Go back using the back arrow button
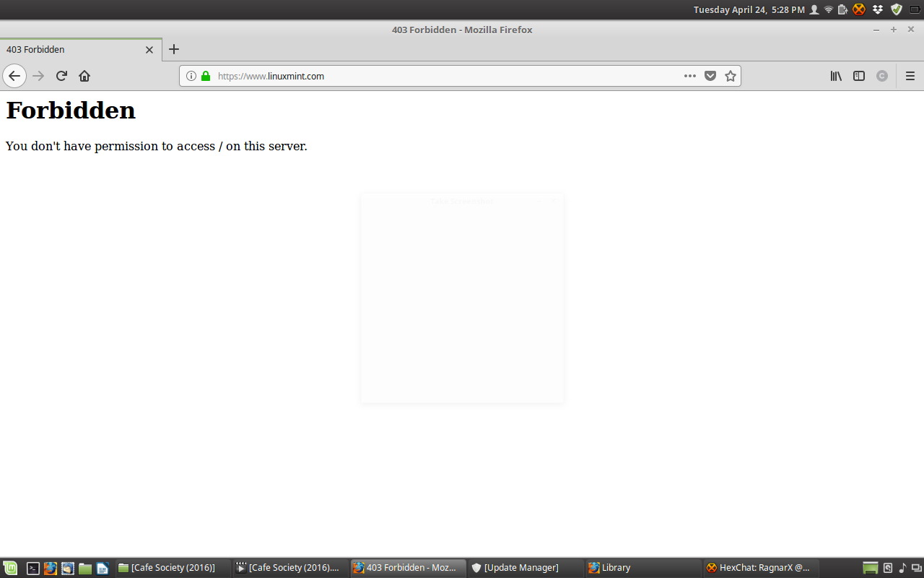 [14, 76]
